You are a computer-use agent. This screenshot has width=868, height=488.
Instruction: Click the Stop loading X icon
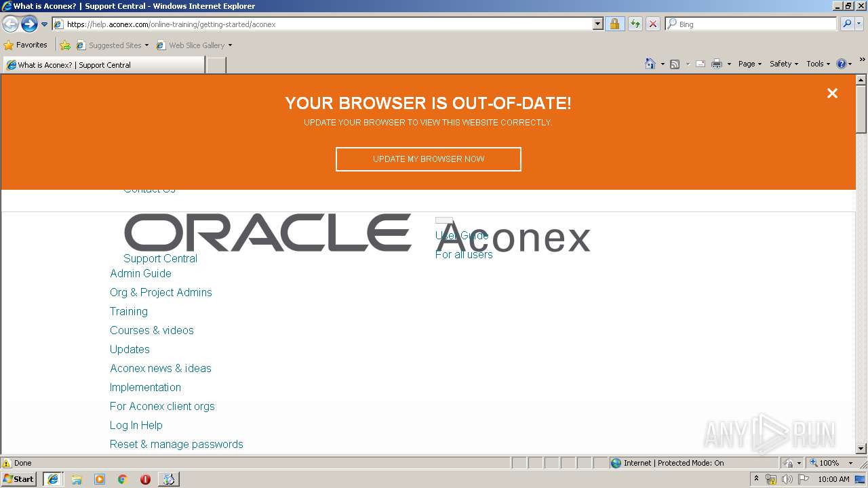[x=652, y=24]
